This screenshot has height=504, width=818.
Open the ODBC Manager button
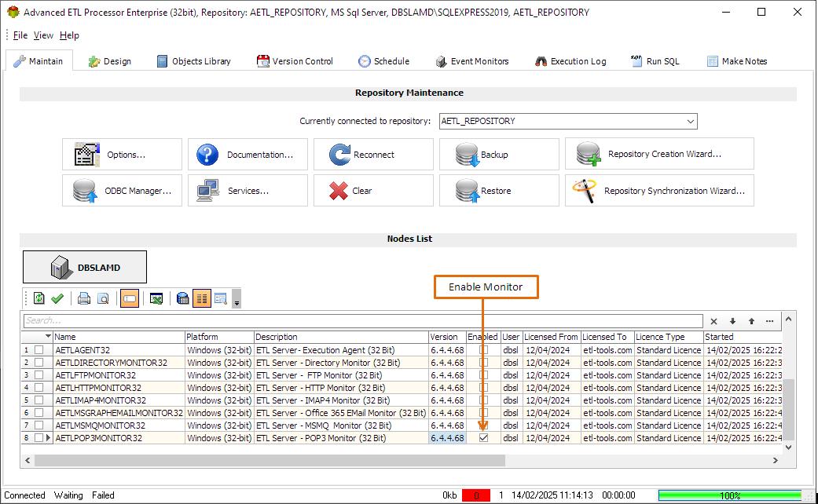coord(122,191)
